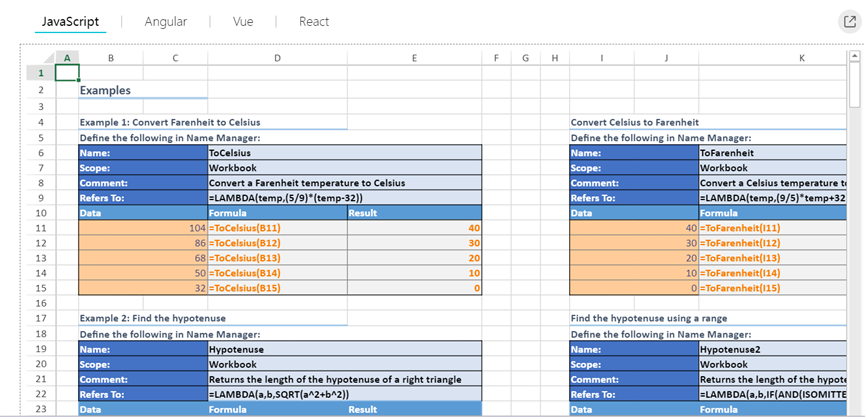Click the Hypotenuse2 name cell
Screen dimensions: 865x417
click(772, 349)
